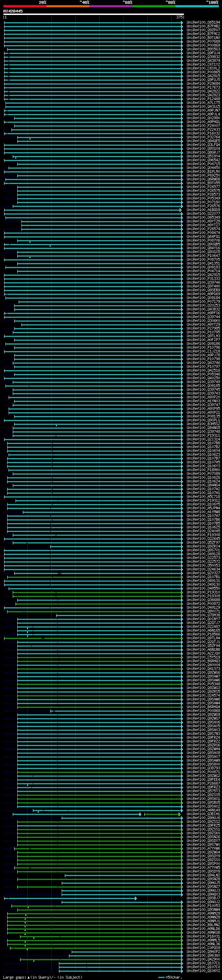
Task: Click the UniRef100_A1BQG9 label
Action: 203,210
